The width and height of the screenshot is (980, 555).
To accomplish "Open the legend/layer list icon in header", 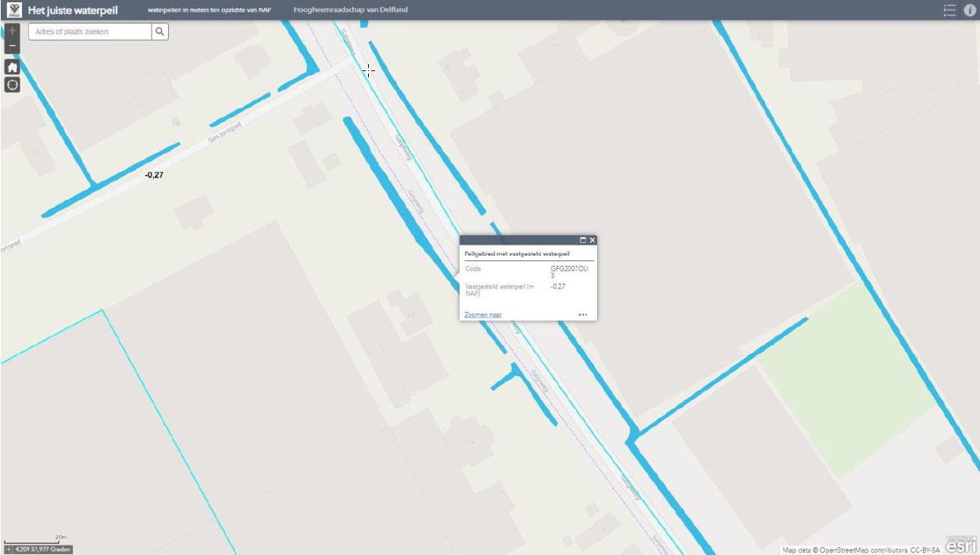I will click(x=950, y=10).
